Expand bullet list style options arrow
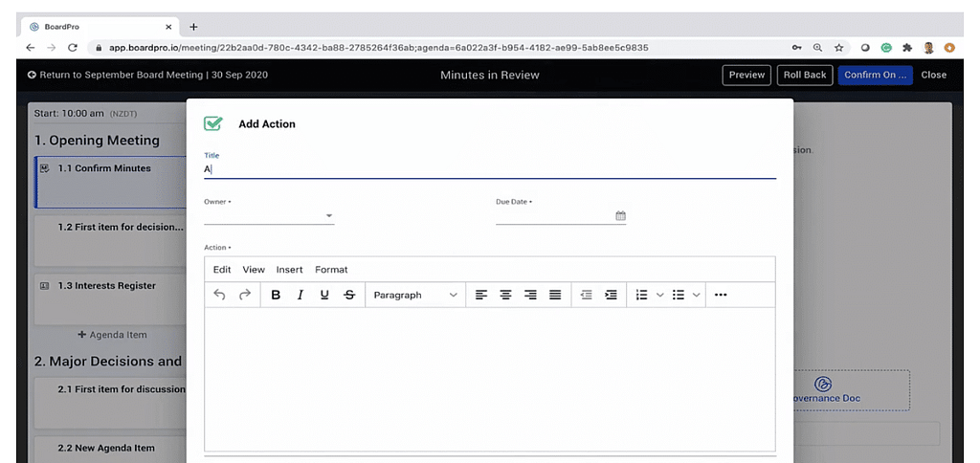This screenshot has width=980, height=463. (x=697, y=296)
